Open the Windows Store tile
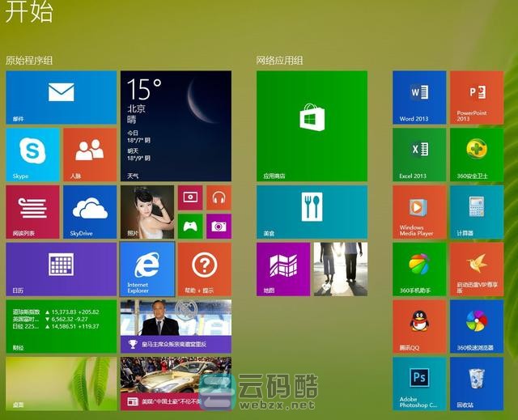The height and width of the screenshot is (420, 518). click(312, 125)
